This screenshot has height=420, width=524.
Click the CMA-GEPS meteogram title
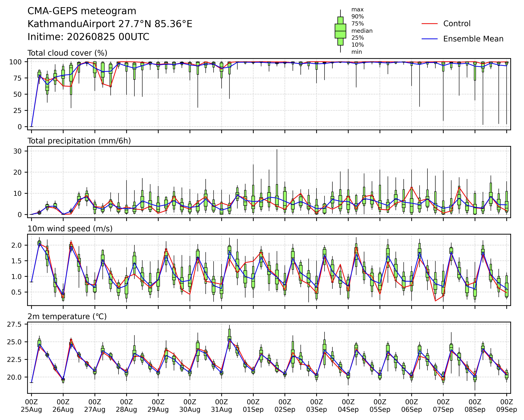pyautogui.click(x=82, y=11)
